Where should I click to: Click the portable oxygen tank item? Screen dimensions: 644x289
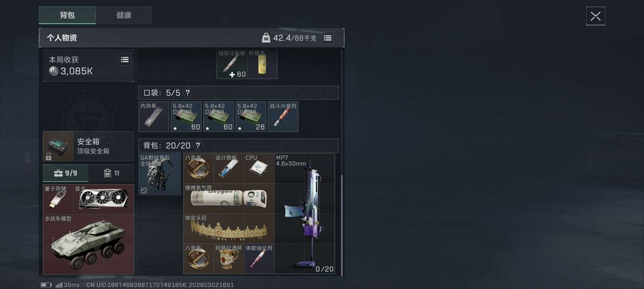[x=229, y=198]
